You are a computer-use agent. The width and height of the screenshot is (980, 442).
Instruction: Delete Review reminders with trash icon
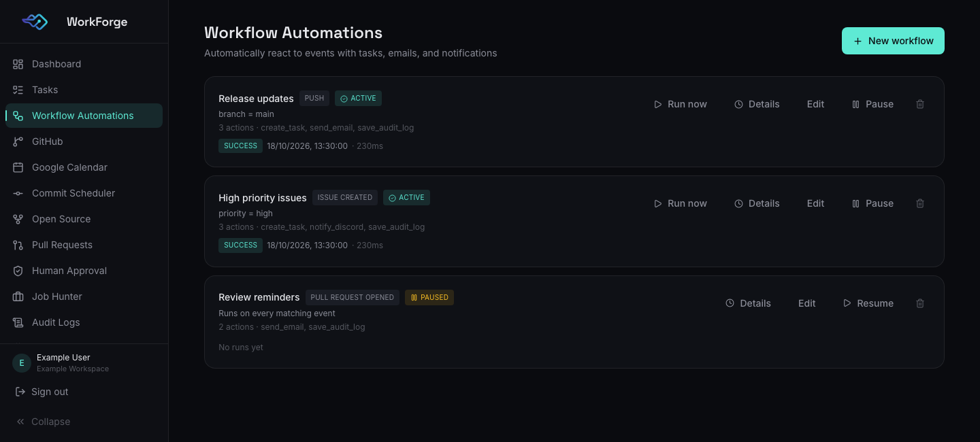(x=920, y=303)
